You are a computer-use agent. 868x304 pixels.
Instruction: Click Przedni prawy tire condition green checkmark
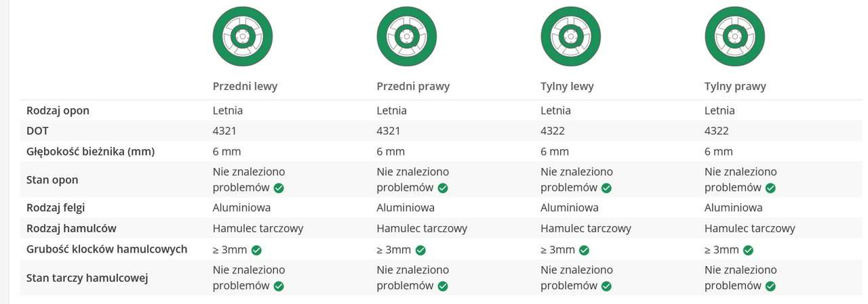[x=443, y=188]
